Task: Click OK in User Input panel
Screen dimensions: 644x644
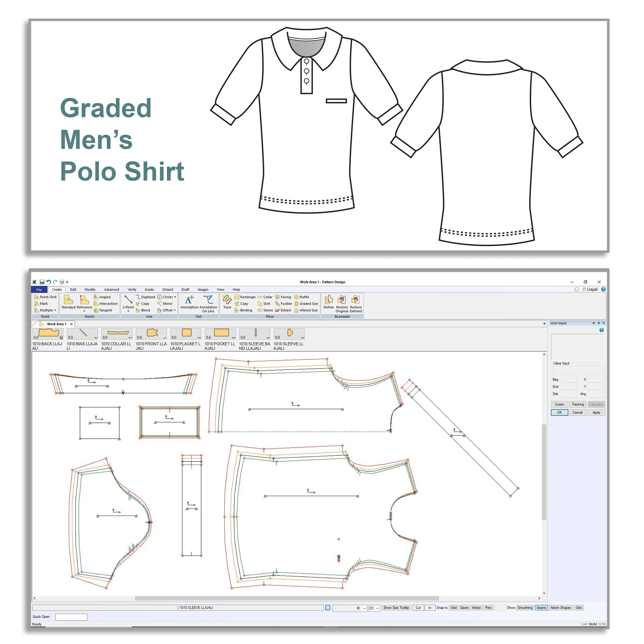Action: 559,413
